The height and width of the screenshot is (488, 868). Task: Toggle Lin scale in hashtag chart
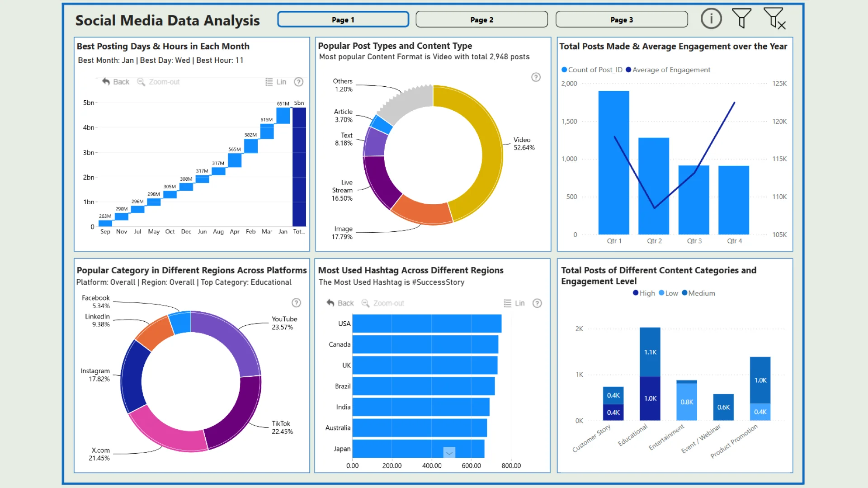pyautogui.click(x=514, y=303)
